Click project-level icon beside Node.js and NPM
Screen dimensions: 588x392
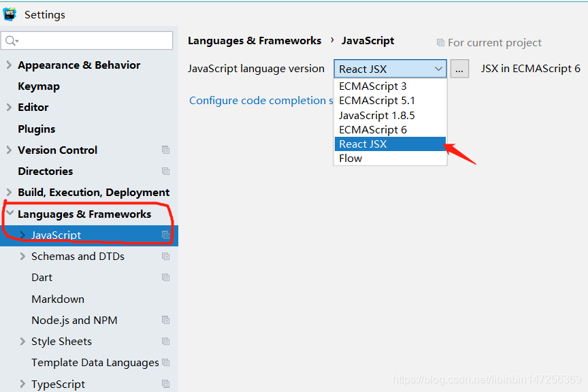[x=166, y=321]
